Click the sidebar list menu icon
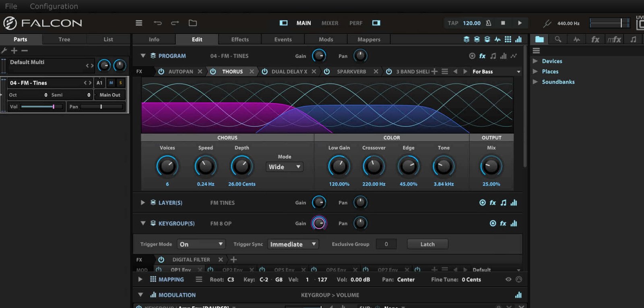The height and width of the screenshot is (308, 644). click(x=536, y=51)
